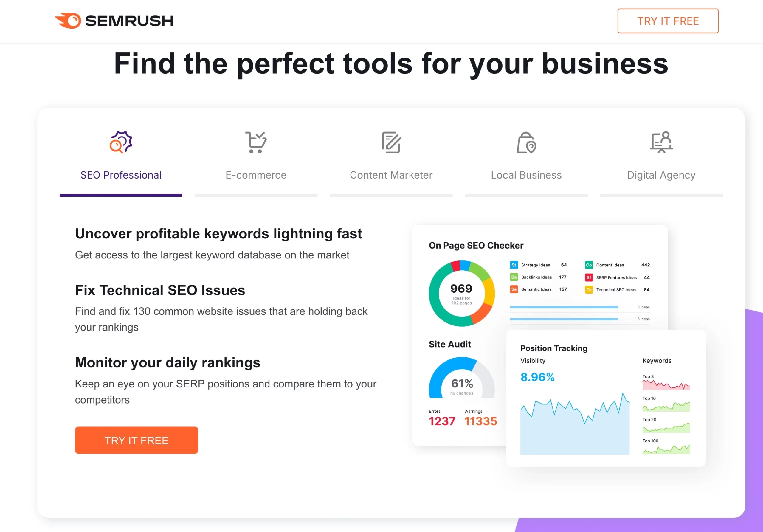Switch to the Digital Agency tab
Screen dimensions: 763x532
661,175
